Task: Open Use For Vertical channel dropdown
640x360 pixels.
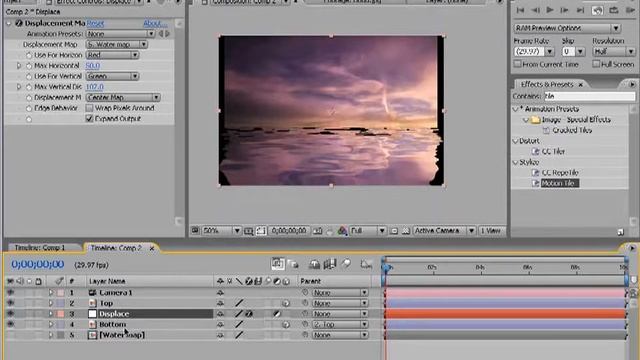Action: [x=112, y=76]
